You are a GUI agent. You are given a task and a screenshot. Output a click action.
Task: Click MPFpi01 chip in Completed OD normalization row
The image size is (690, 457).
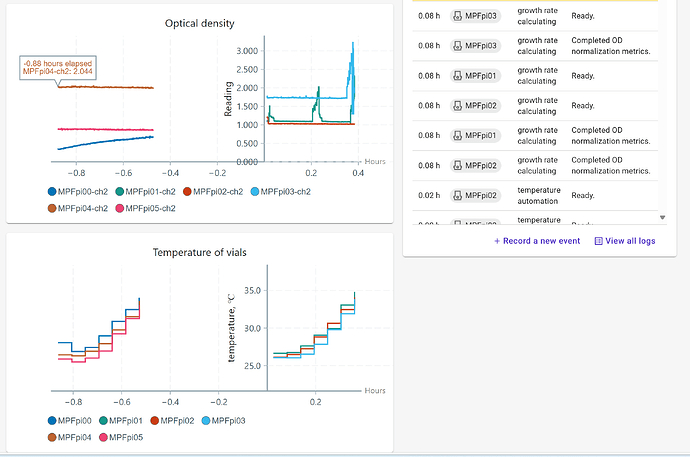(x=475, y=135)
